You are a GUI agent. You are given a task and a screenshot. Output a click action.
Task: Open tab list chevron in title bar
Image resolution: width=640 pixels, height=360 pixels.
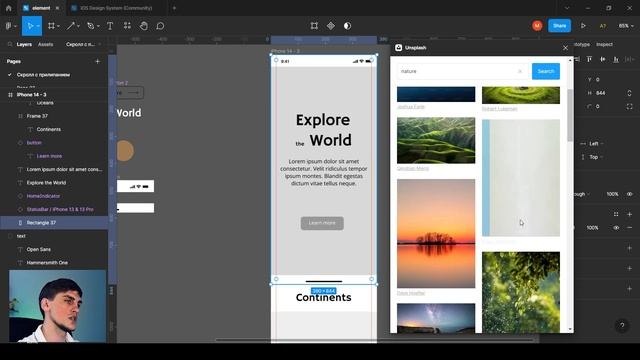tap(567, 8)
